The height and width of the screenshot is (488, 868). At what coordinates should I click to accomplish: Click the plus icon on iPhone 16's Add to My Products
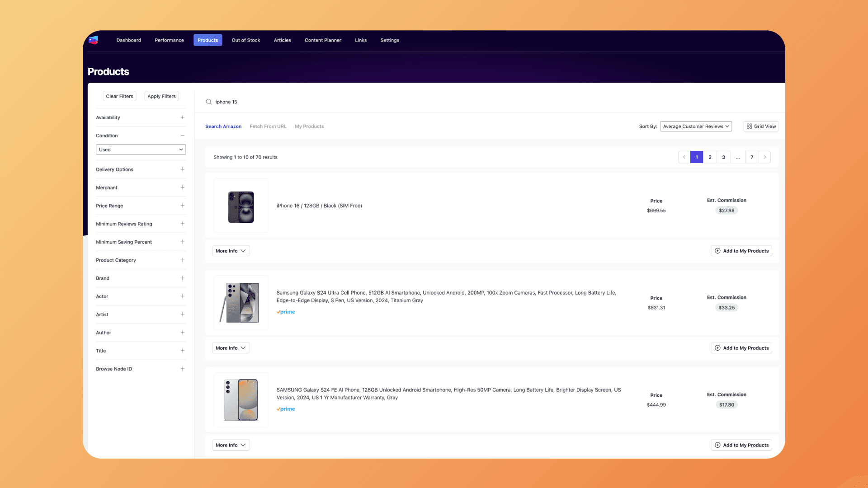pos(717,250)
